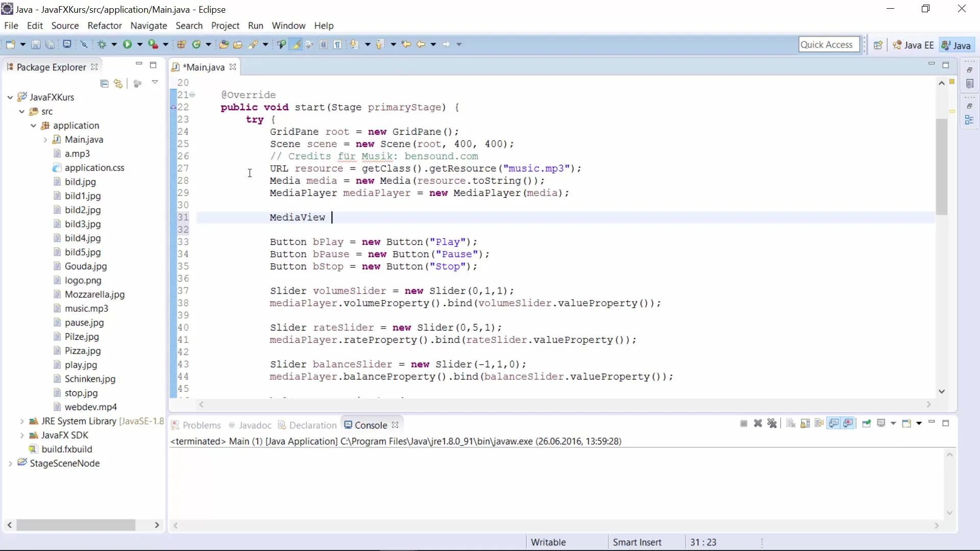Open dropdown next to Run icon
Screen dimensions: 980x551
(139, 44)
